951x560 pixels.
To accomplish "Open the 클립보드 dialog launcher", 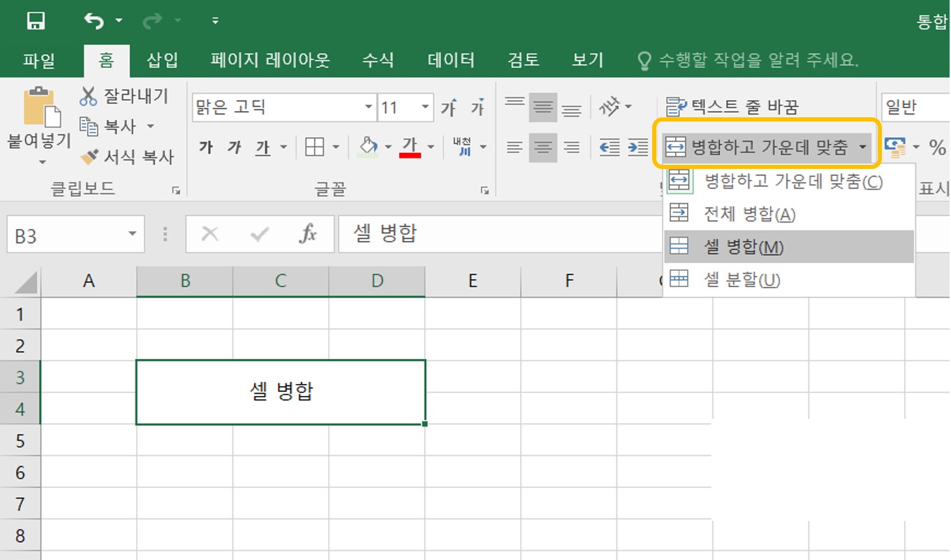I will 176,190.
